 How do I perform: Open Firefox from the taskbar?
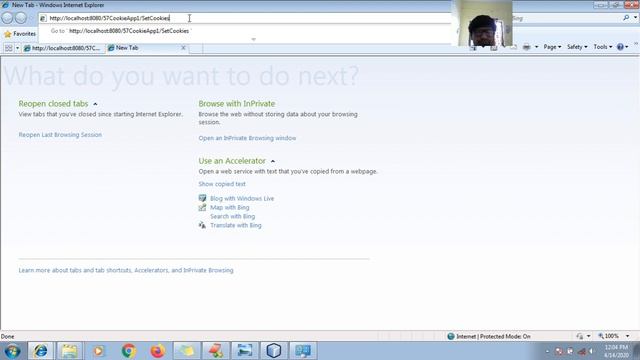[158, 351]
